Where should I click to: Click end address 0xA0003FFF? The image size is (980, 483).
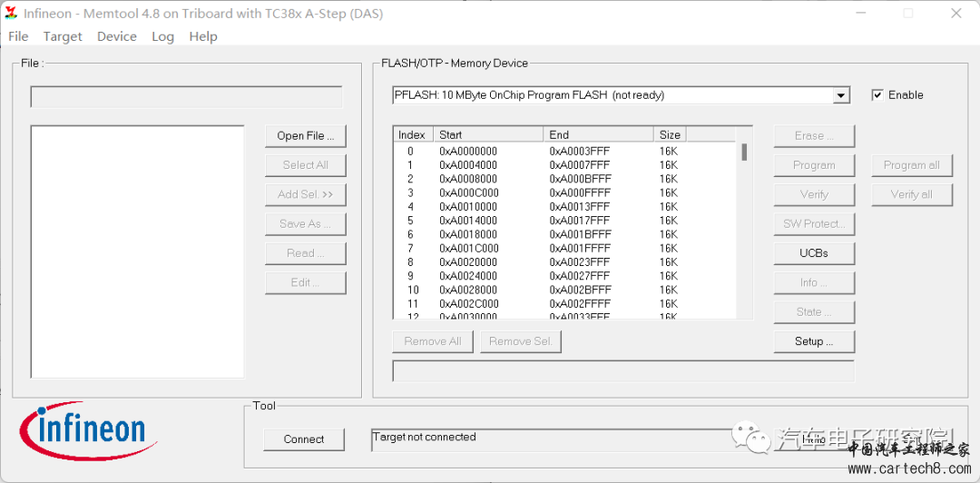580,152
